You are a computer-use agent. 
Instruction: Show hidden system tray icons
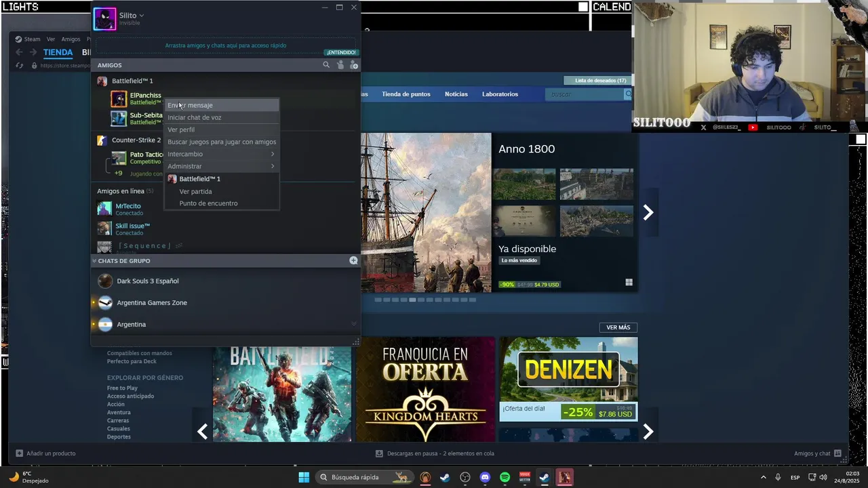pyautogui.click(x=764, y=477)
